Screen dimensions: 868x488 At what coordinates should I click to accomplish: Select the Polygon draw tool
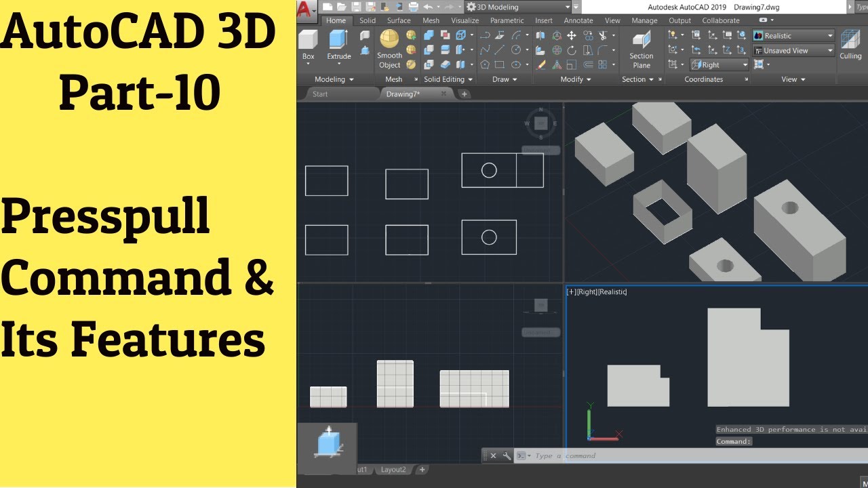[x=485, y=65]
